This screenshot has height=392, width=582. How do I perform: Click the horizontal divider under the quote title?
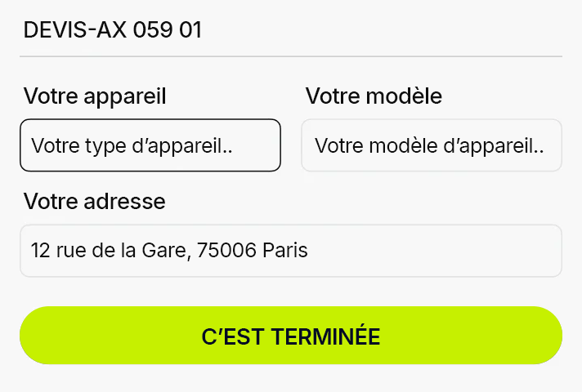290,56
